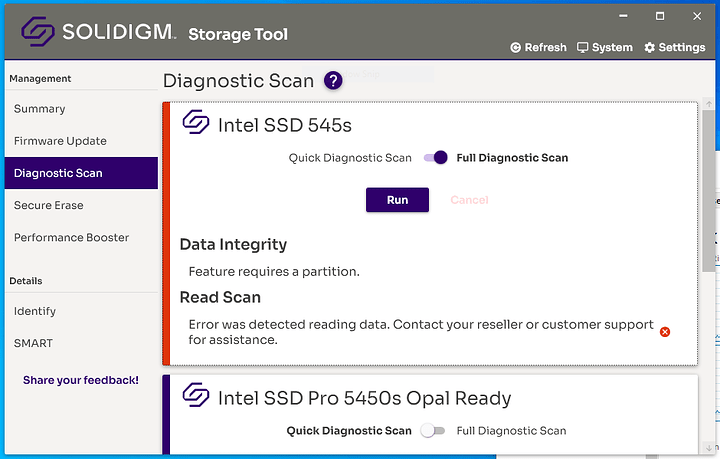Image resolution: width=720 pixels, height=459 pixels.
Task: Maximize the Storage Tool window
Action: 660,16
